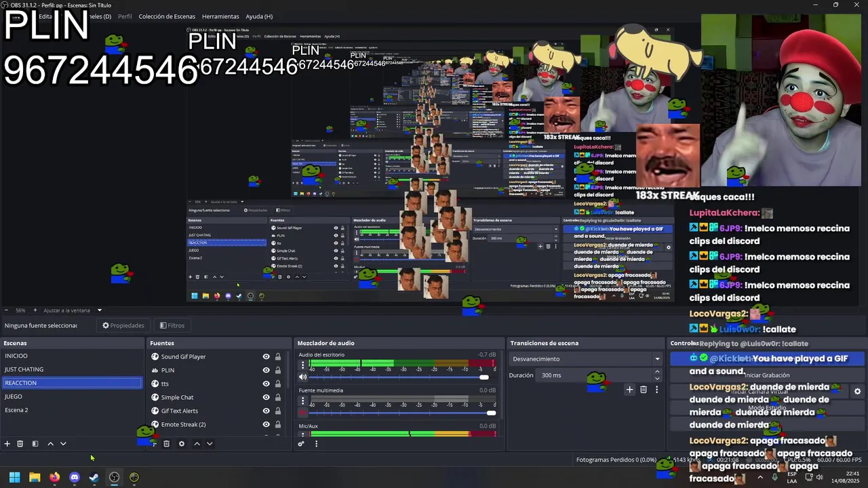Screen dimensions: 868x488
Task: Delete the selected scene using the Escenas trash icon
Action: (20, 444)
